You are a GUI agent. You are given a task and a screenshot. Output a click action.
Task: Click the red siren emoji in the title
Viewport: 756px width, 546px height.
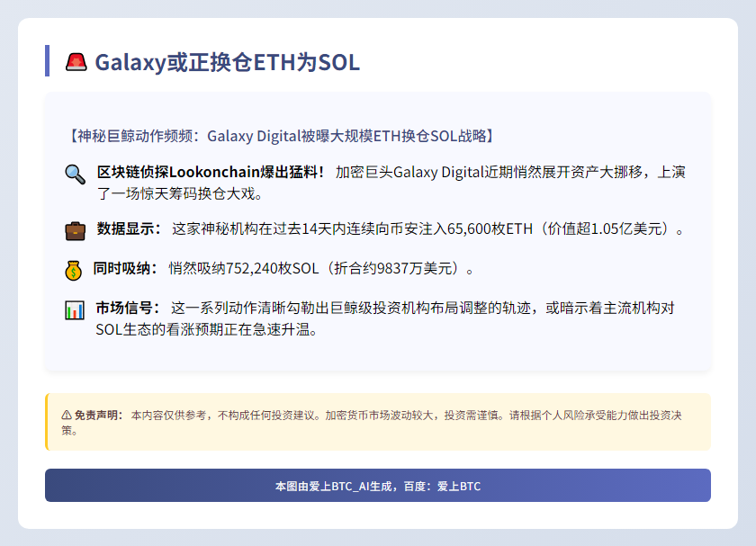[x=76, y=62]
